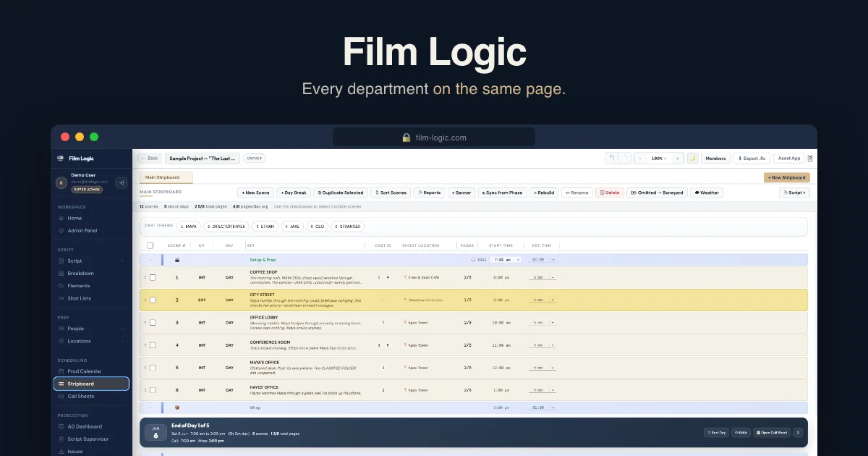This screenshot has width=868, height=456.
Task: Toggle dark mode moon button
Action: (692, 158)
